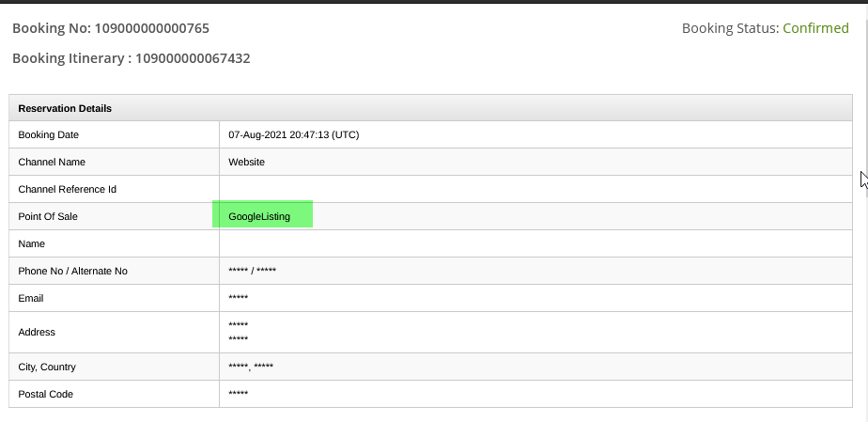Click the masked phone number value
Image resolution: width=868 pixels, height=422 pixels.
point(252,271)
